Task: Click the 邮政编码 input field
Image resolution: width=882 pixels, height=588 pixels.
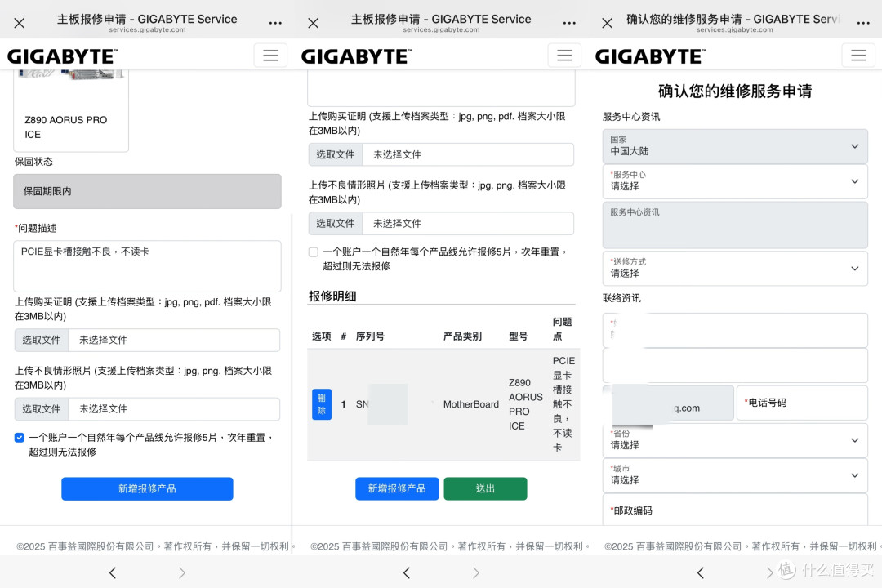Action: 735,510
